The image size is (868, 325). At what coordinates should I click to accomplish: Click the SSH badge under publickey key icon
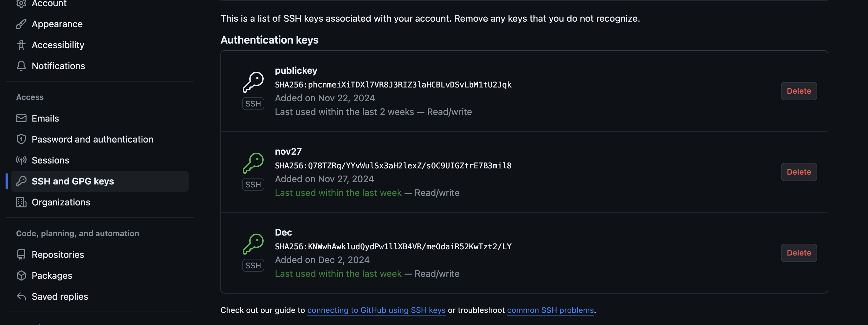pyautogui.click(x=253, y=104)
